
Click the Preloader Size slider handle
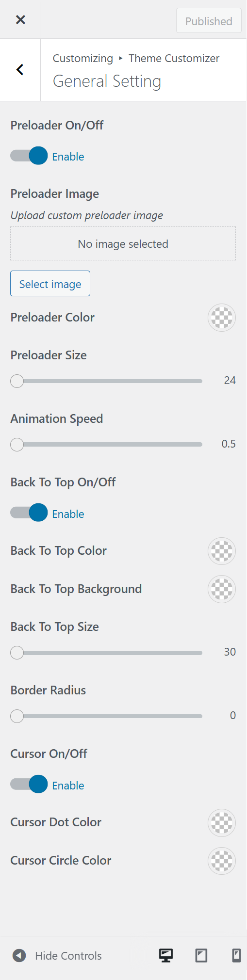17,381
